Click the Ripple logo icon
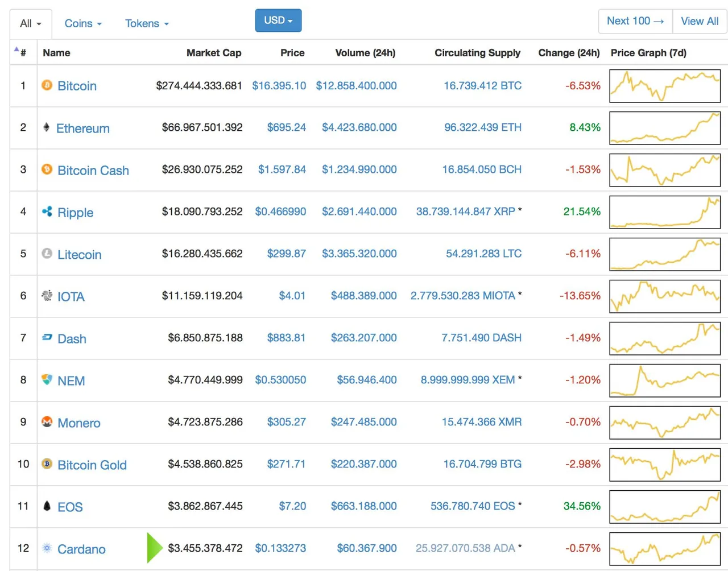This screenshot has width=728, height=571. coord(47,211)
